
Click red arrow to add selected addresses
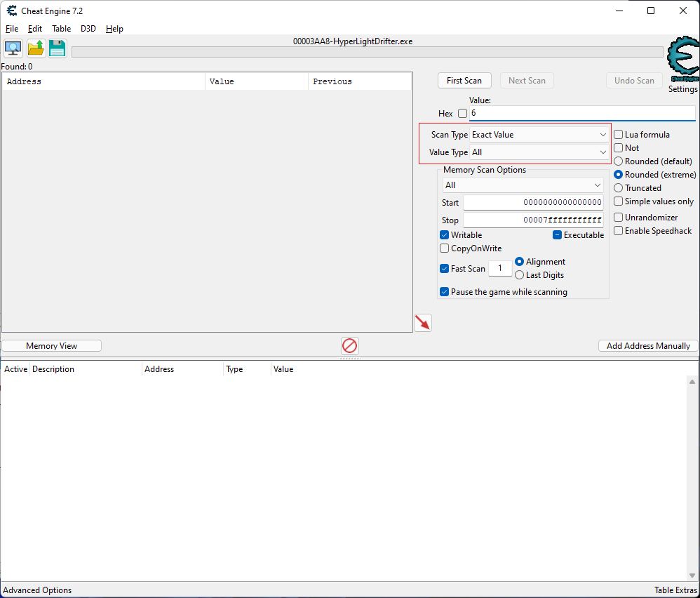(423, 323)
